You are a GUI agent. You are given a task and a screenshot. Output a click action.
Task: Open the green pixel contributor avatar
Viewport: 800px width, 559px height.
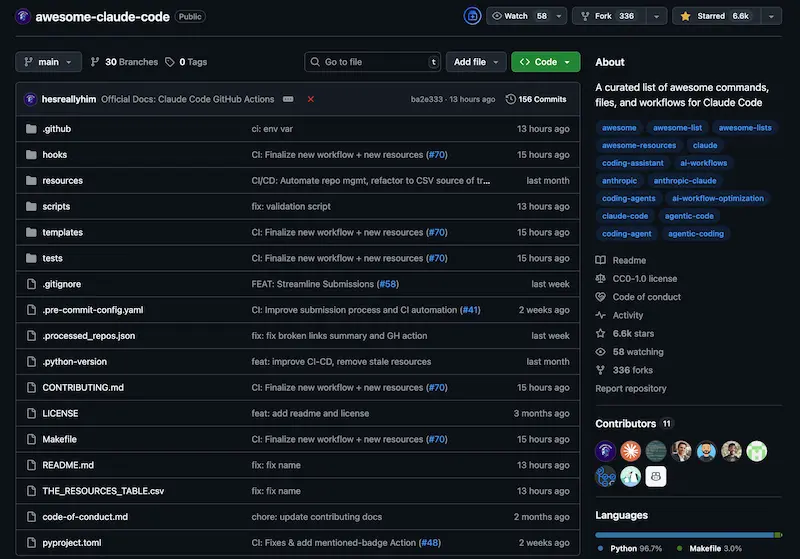(x=757, y=451)
